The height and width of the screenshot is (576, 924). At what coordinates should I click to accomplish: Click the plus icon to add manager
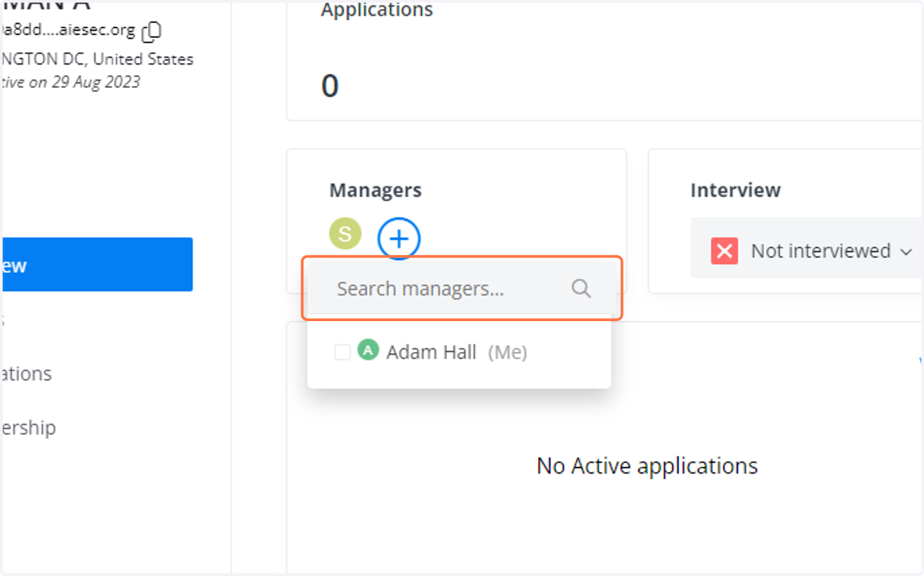pyautogui.click(x=399, y=239)
